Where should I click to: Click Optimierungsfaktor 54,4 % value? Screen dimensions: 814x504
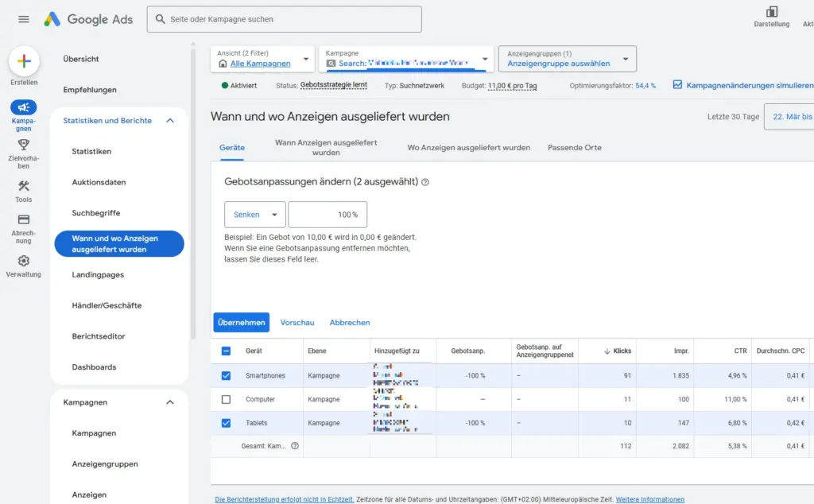click(x=645, y=86)
